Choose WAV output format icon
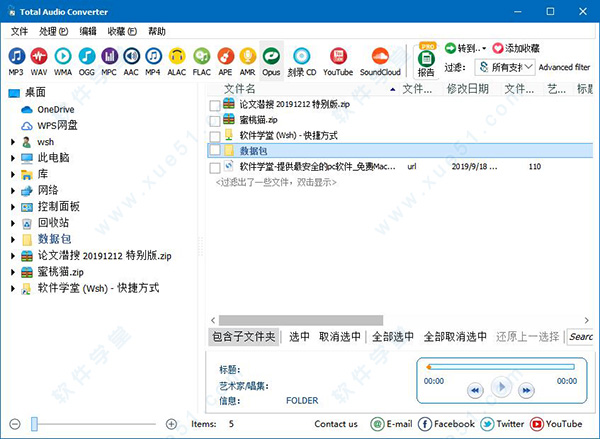Viewport: 600px width, 439px height. 39,61
